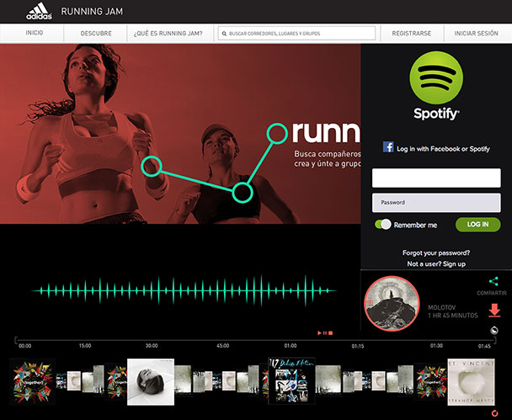Click the green LOG IN button
The height and width of the screenshot is (420, 512).
click(477, 225)
